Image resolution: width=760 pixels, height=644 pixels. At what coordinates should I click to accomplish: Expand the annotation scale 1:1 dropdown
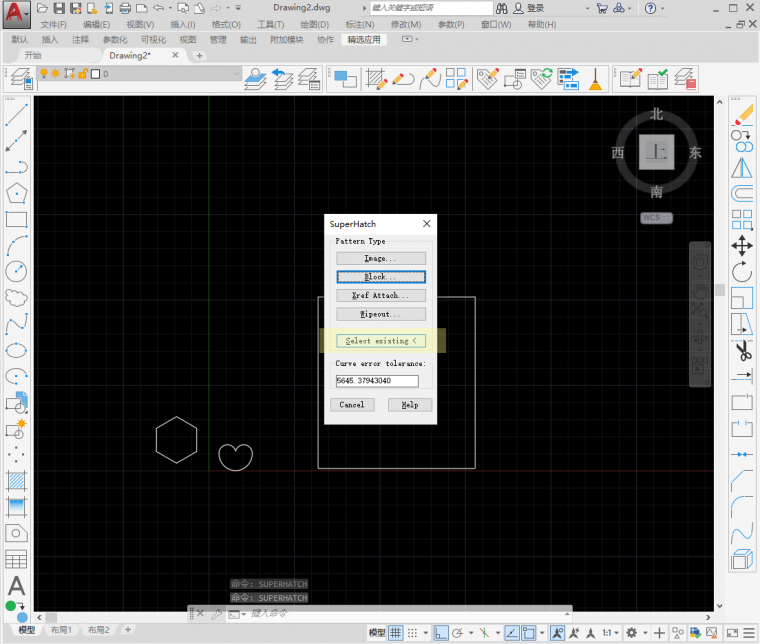tap(611, 633)
